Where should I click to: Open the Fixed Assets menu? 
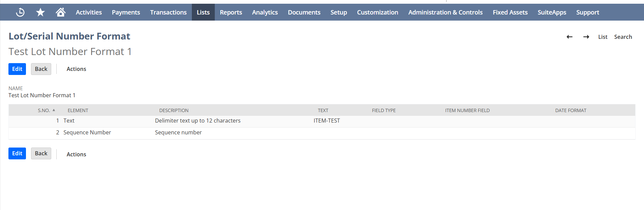(510, 12)
